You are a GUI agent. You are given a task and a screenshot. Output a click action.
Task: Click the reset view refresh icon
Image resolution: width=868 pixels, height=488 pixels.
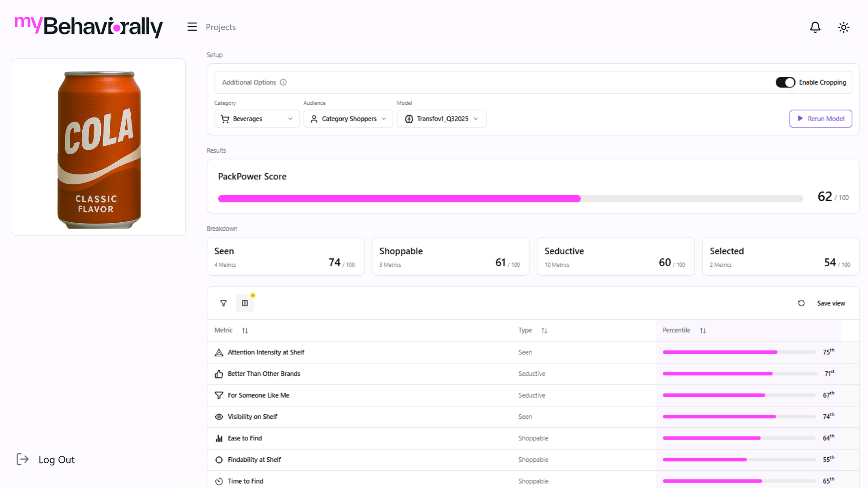point(801,303)
